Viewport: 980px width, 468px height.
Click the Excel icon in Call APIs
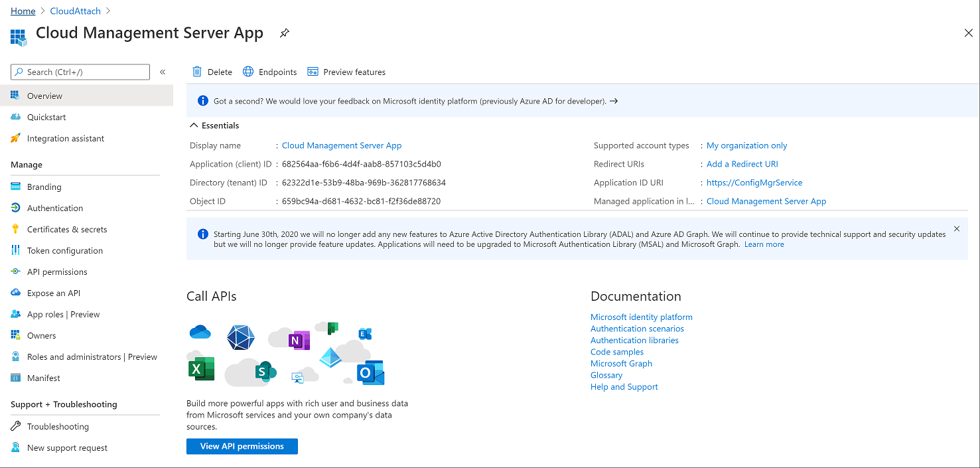[x=201, y=368]
